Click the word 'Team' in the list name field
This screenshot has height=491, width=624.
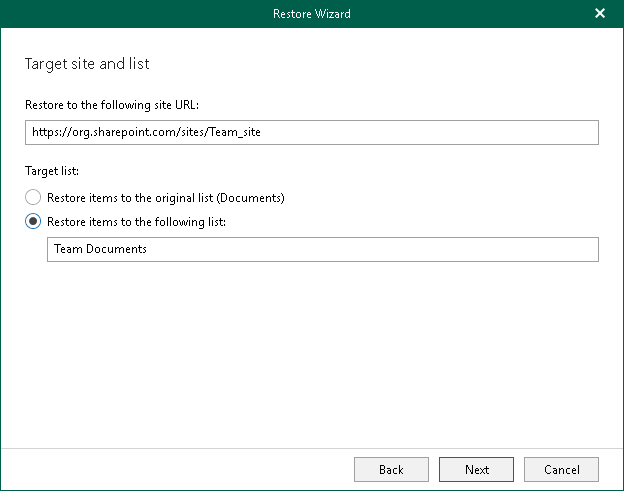[68, 249]
